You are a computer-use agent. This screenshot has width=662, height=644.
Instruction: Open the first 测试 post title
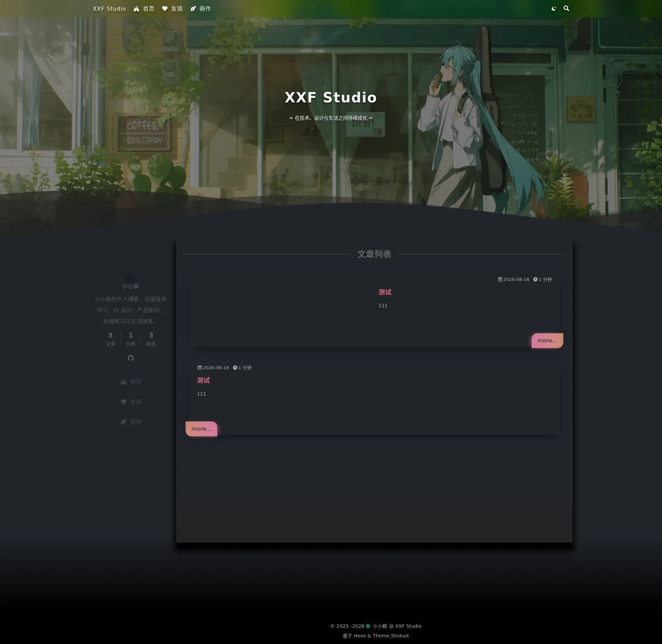(x=385, y=292)
